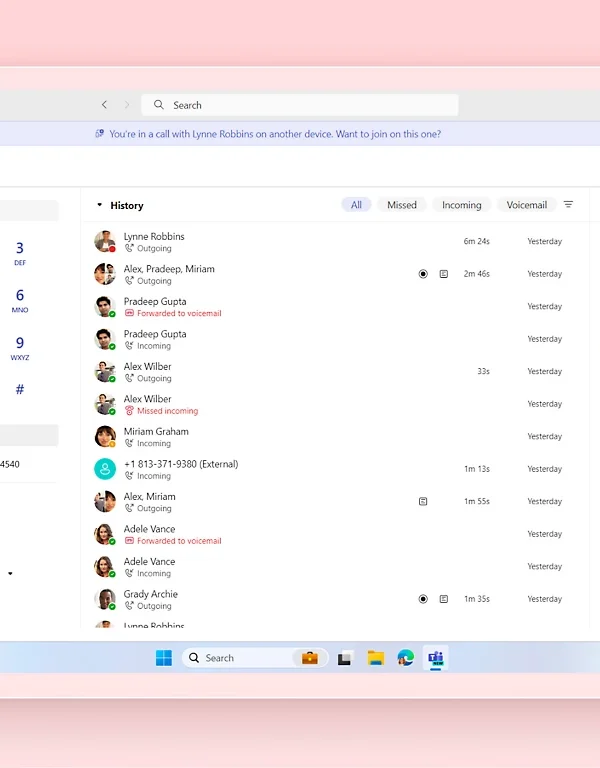The width and height of the screenshot is (600, 768).
Task: Click Microsoft Teams taskbar icon
Action: tap(435, 658)
